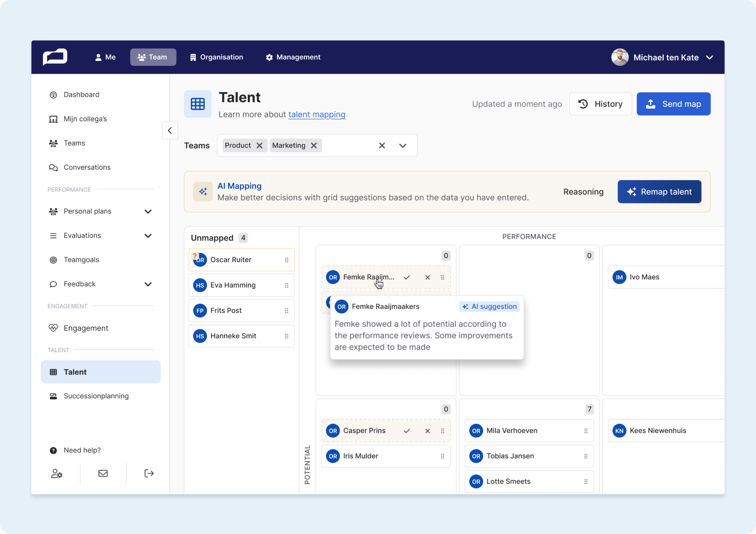The width and height of the screenshot is (756, 534).
Task: Select the Kees Niewenhuis card
Action: pyautogui.click(x=666, y=431)
